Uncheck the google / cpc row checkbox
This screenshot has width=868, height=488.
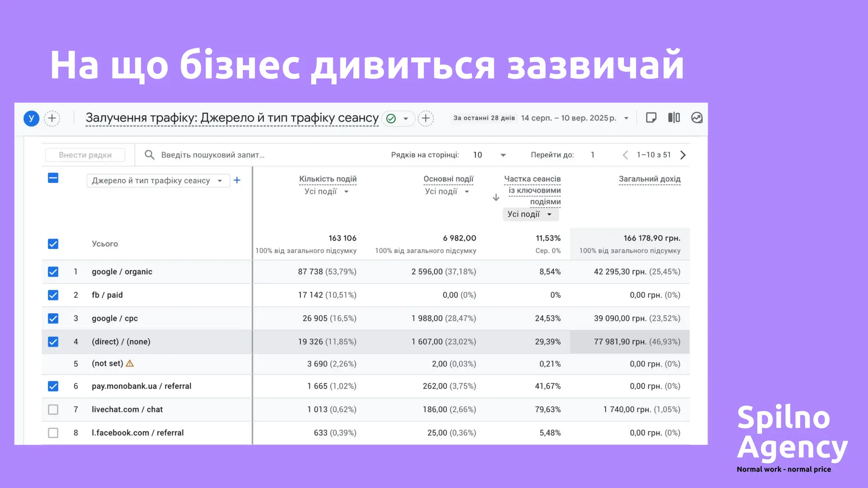(53, 318)
